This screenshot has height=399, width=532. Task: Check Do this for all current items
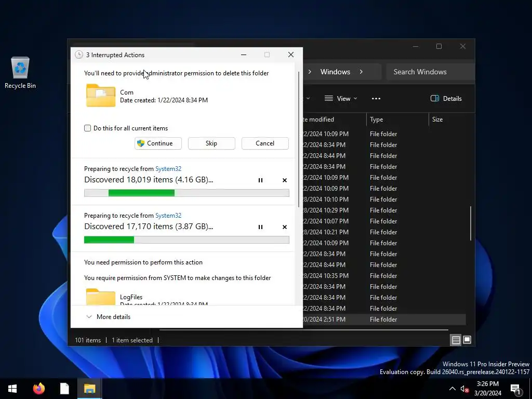pos(87,128)
